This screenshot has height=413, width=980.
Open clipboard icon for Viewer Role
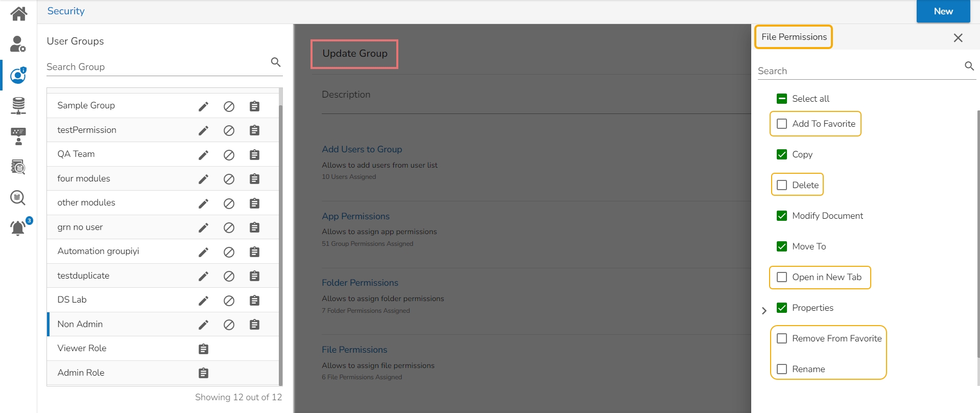[x=203, y=349]
